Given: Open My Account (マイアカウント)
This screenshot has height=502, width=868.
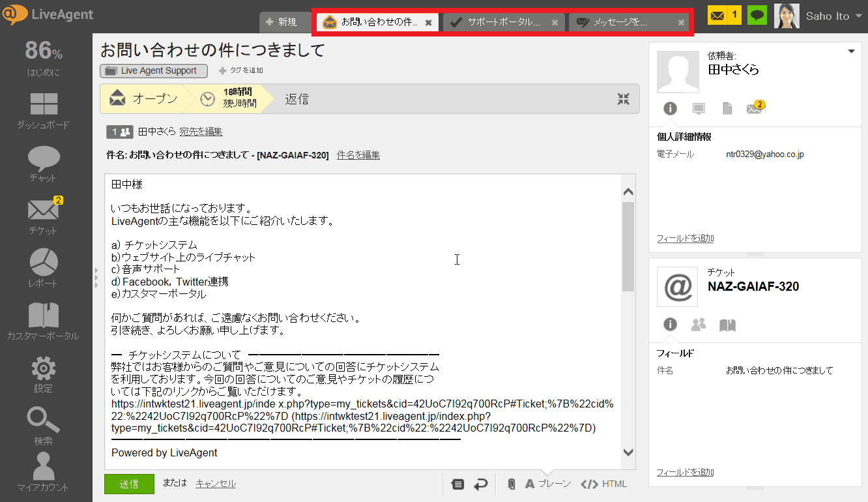Looking at the screenshot, I should [x=44, y=473].
